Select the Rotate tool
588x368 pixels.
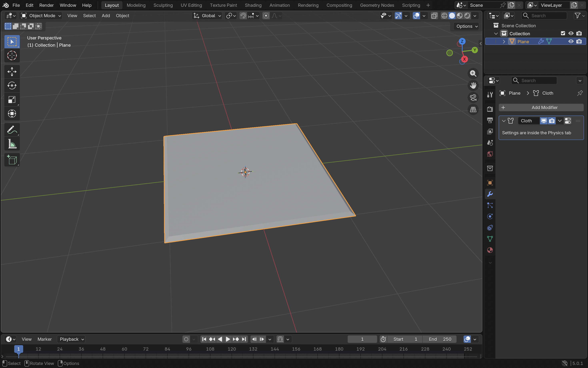pos(12,85)
